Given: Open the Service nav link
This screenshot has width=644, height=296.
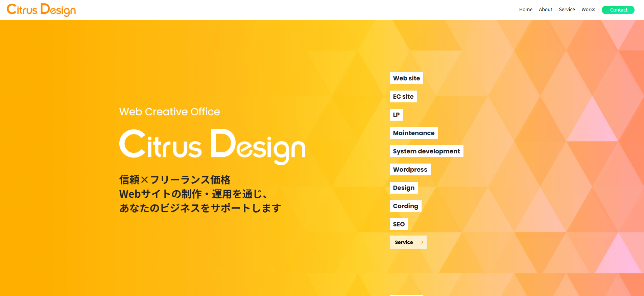Looking at the screenshot, I should click(x=567, y=9).
